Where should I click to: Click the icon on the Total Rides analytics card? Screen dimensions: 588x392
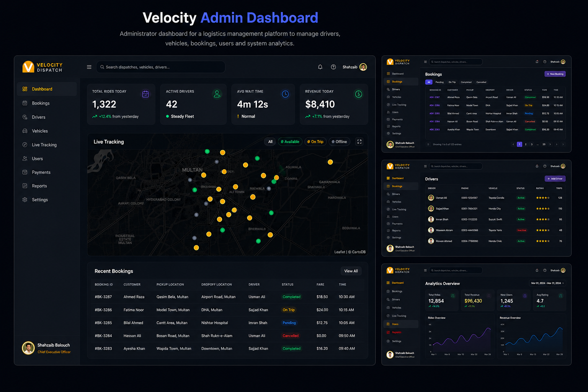coord(453,296)
